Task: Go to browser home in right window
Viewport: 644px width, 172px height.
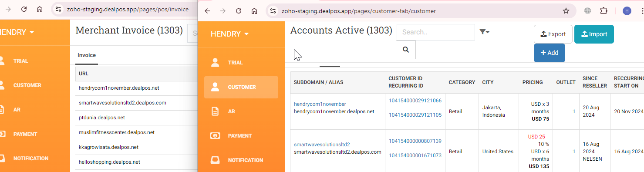Action: 254,11
